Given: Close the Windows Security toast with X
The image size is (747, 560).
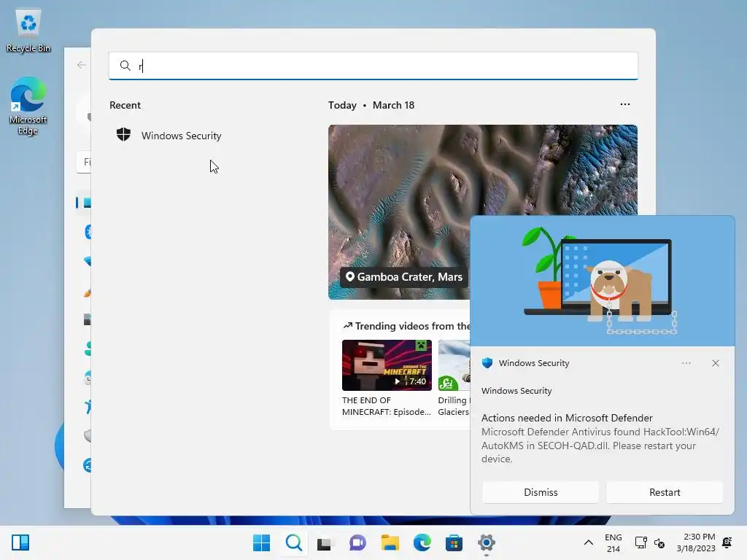Looking at the screenshot, I should [x=716, y=363].
